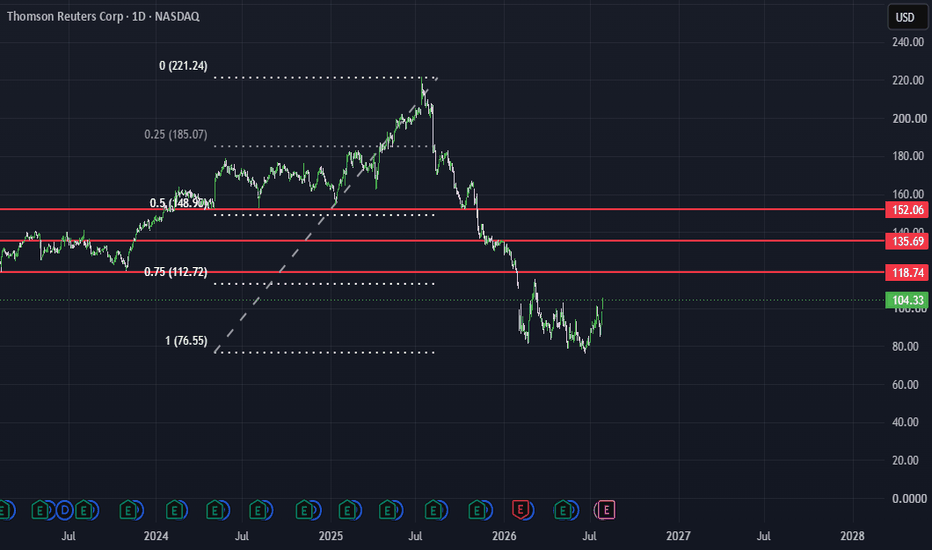The height and width of the screenshot is (550, 932).
Task: Click the Fib label 0 (221.24)
Action: 183,66
